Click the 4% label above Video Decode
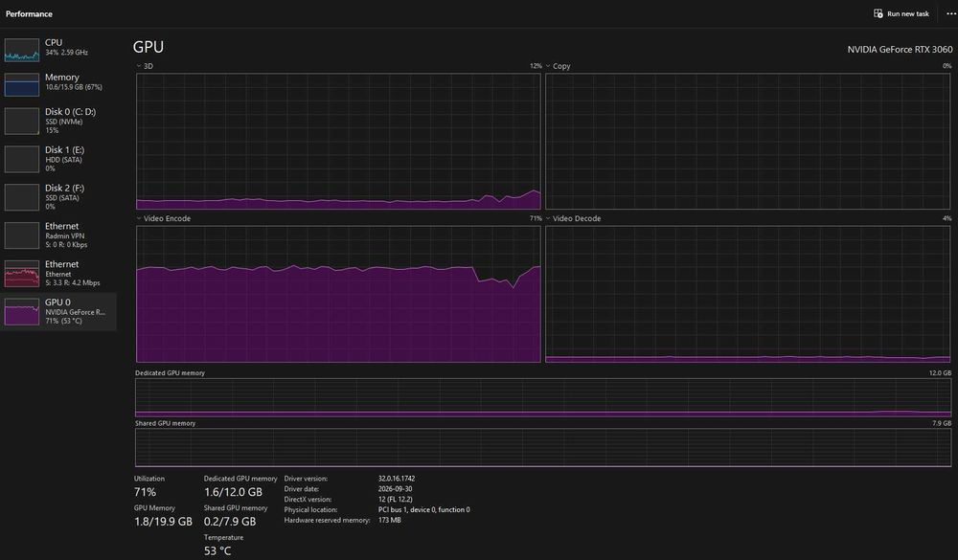The height and width of the screenshot is (560, 958). coord(947,218)
